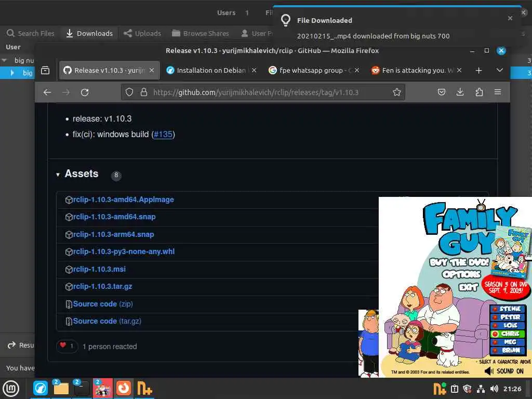
Task: Select LOIS in Family Guy menu
Action: [x=508, y=325]
